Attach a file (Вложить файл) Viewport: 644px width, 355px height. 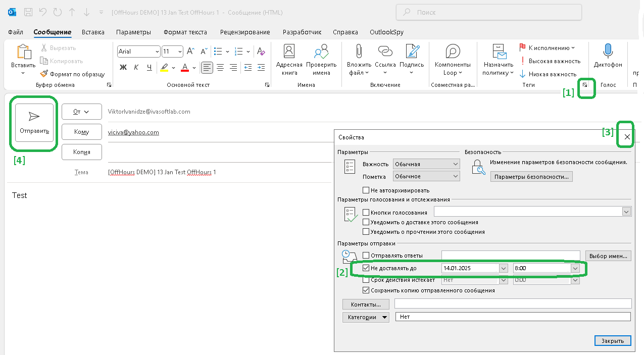[359, 60]
